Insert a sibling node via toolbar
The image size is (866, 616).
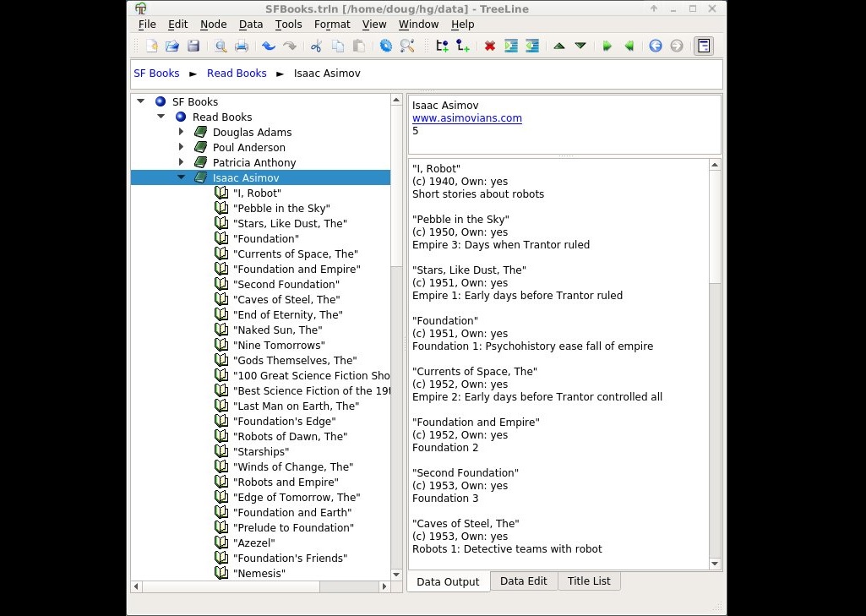click(x=442, y=46)
